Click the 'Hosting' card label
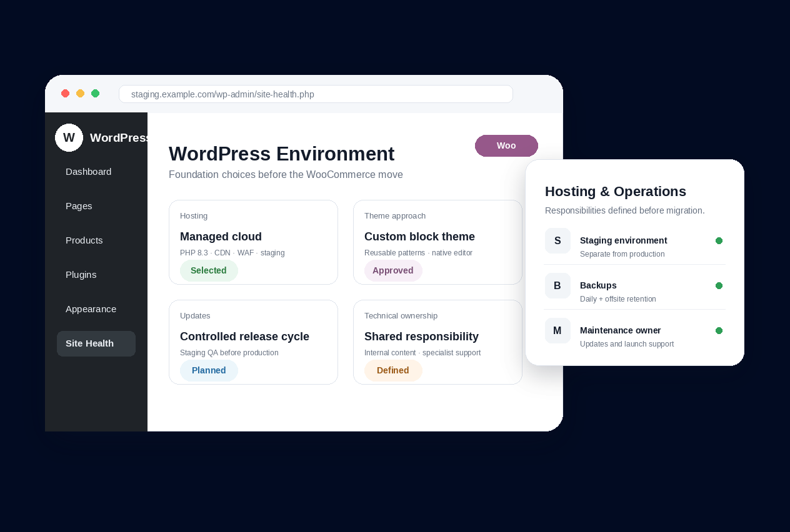 [x=194, y=216]
